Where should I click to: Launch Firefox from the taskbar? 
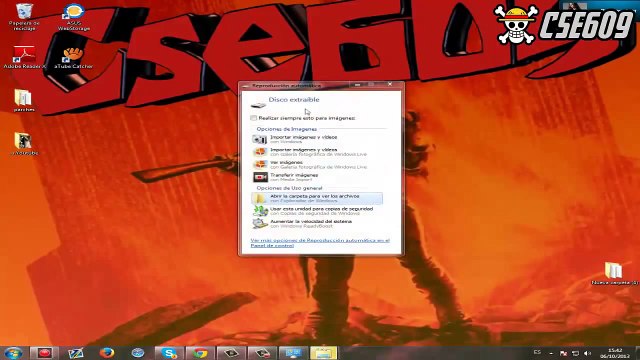tap(107, 353)
